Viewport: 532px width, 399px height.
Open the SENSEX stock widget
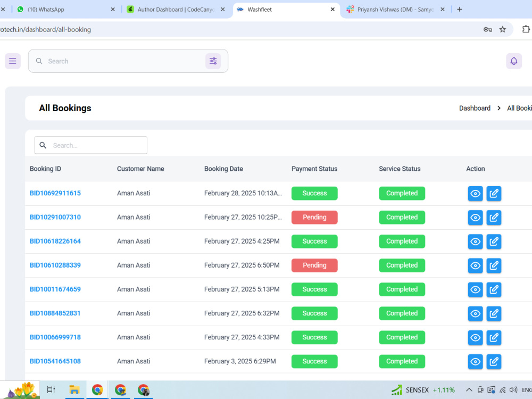coord(423,390)
